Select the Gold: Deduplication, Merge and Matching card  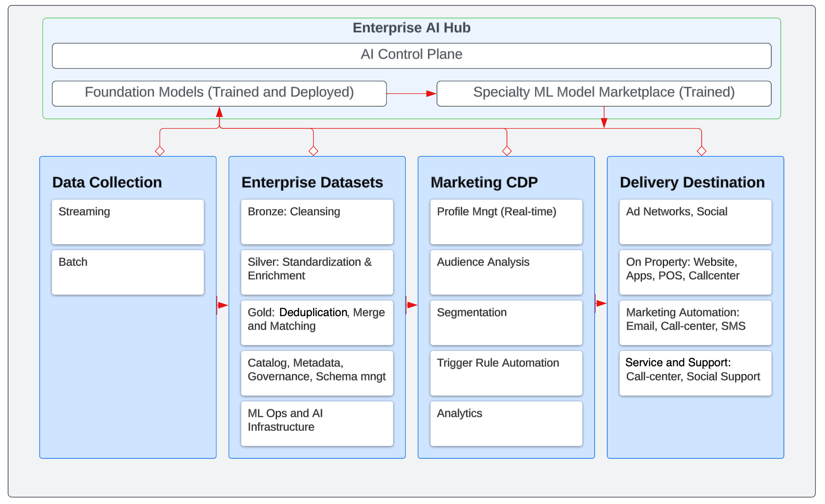click(317, 323)
